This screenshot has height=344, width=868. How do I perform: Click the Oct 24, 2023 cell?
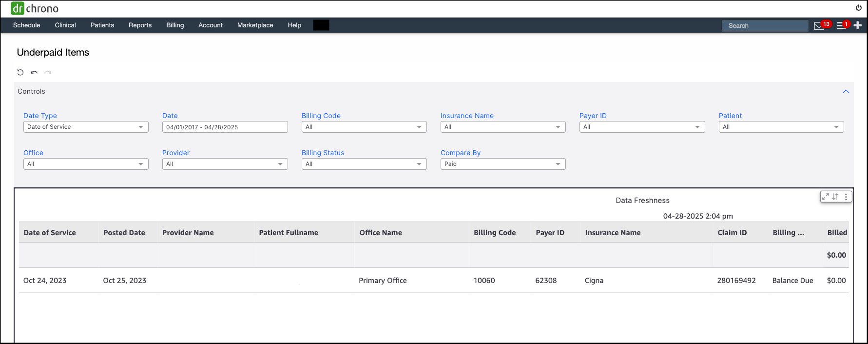[45, 281]
